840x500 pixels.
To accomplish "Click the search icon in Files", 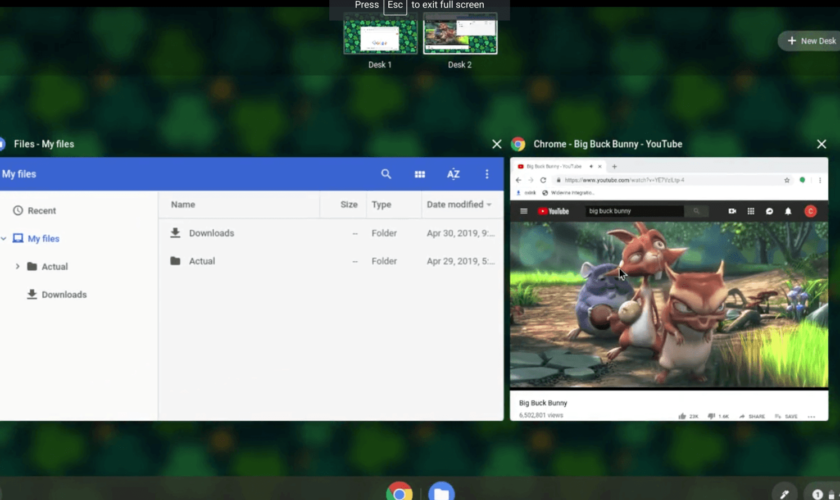I will point(386,174).
